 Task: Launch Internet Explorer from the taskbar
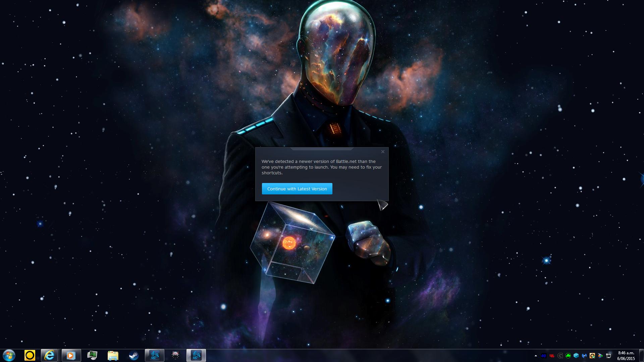(50, 355)
